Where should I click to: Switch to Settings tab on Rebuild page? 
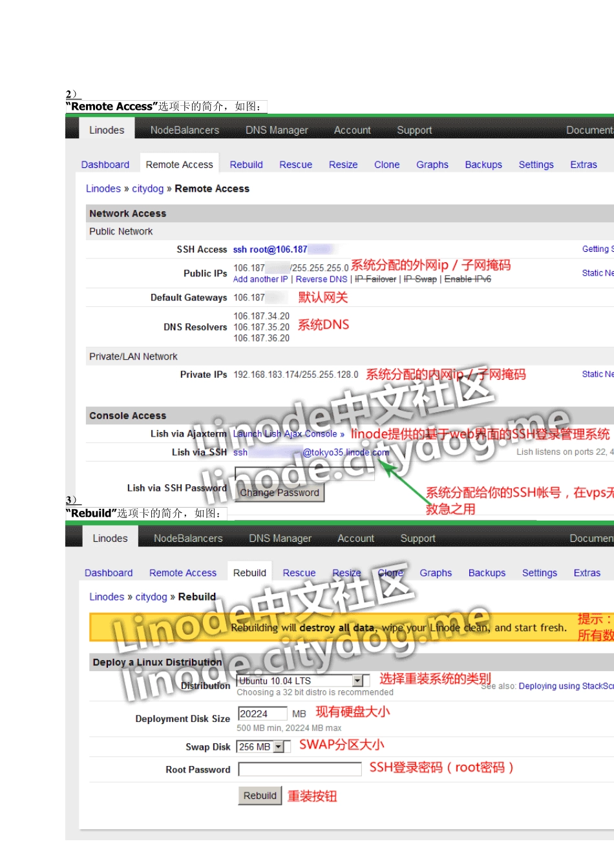click(x=539, y=573)
